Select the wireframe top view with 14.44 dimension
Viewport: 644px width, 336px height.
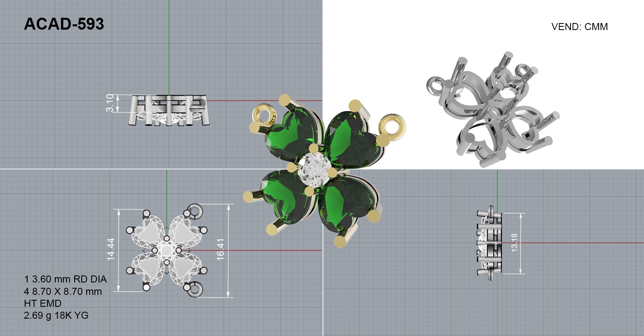point(166,250)
